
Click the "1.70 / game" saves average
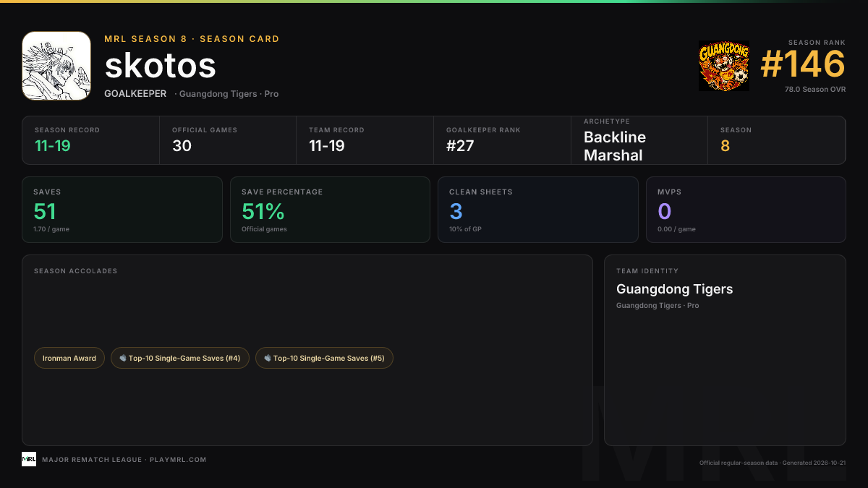51,229
